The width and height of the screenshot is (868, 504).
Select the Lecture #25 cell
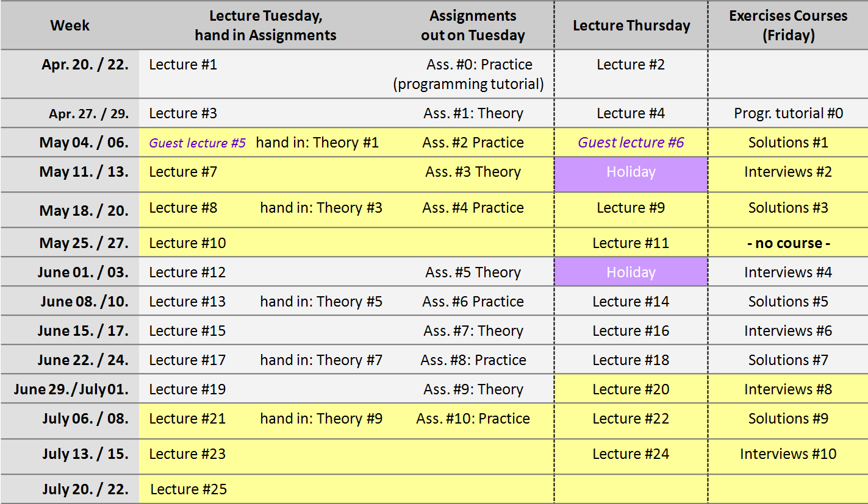(x=188, y=489)
